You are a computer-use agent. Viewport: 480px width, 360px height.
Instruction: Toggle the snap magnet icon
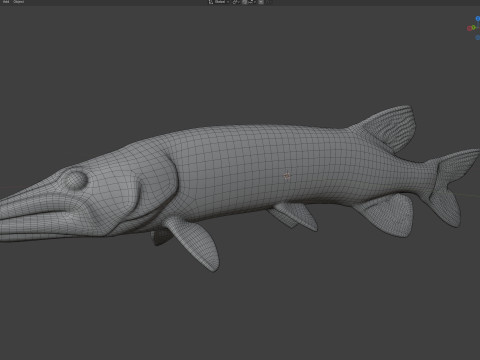point(245,2)
